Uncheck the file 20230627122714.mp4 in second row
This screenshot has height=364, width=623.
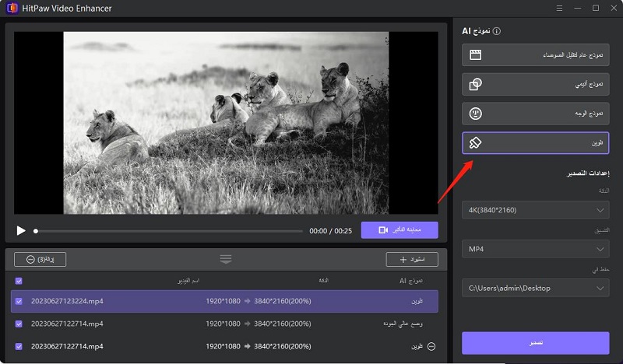click(x=19, y=324)
